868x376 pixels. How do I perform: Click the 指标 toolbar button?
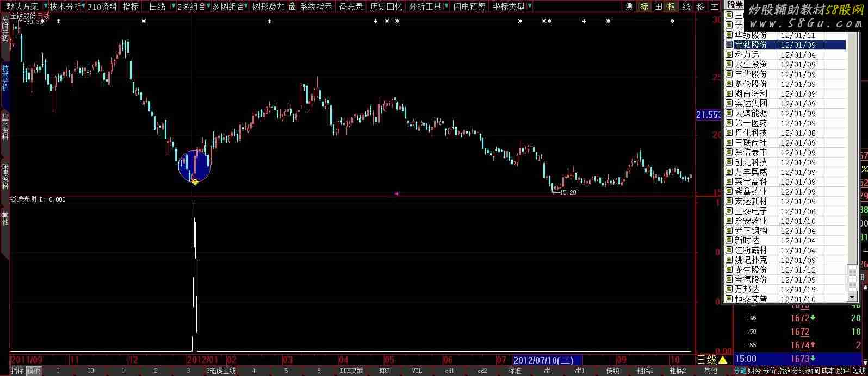131,7
